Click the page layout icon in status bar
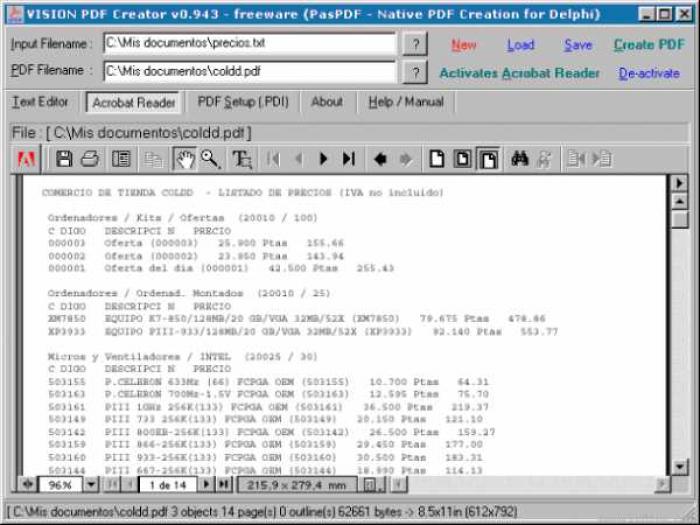 [x=371, y=485]
